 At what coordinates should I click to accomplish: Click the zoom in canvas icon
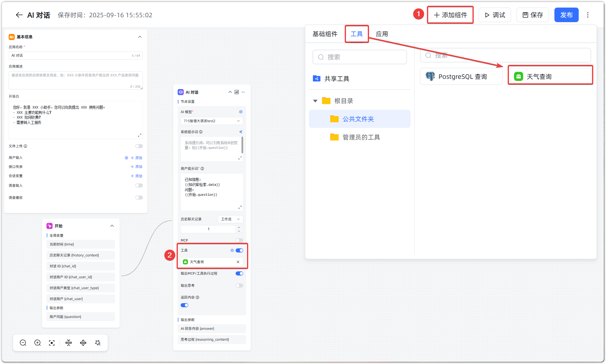pos(38,343)
